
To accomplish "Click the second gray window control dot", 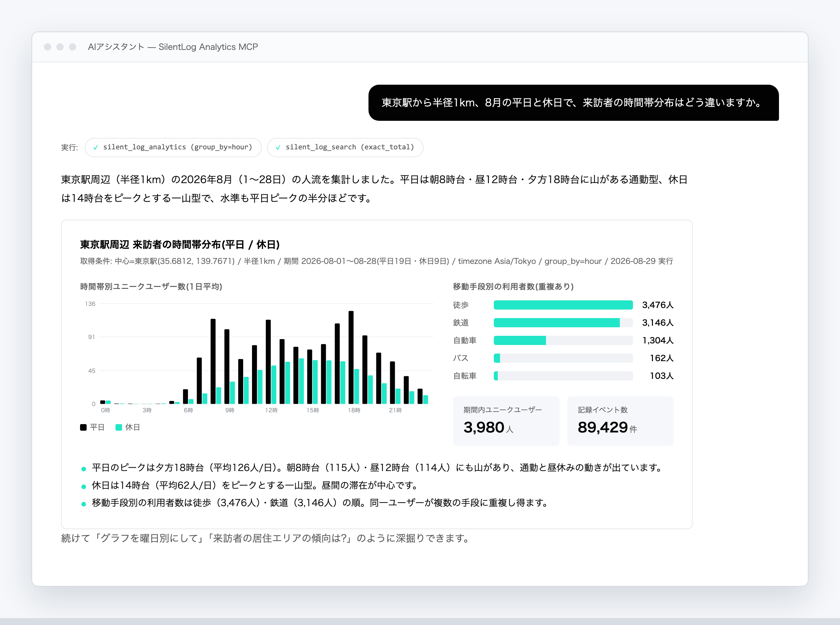I will click(x=60, y=47).
